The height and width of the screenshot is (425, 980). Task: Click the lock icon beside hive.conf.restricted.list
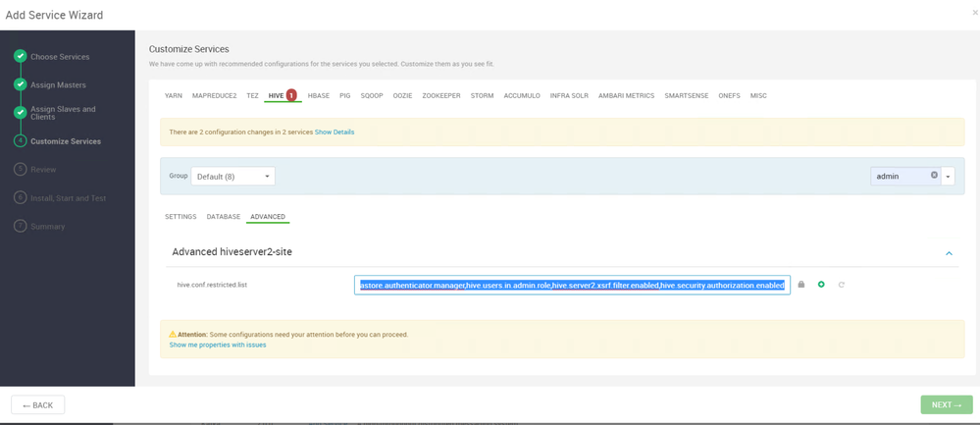pos(801,285)
